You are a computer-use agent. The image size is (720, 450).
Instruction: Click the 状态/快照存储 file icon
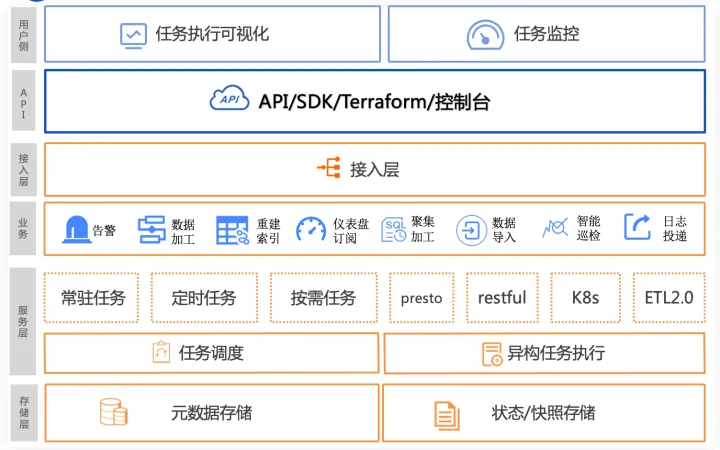click(447, 416)
